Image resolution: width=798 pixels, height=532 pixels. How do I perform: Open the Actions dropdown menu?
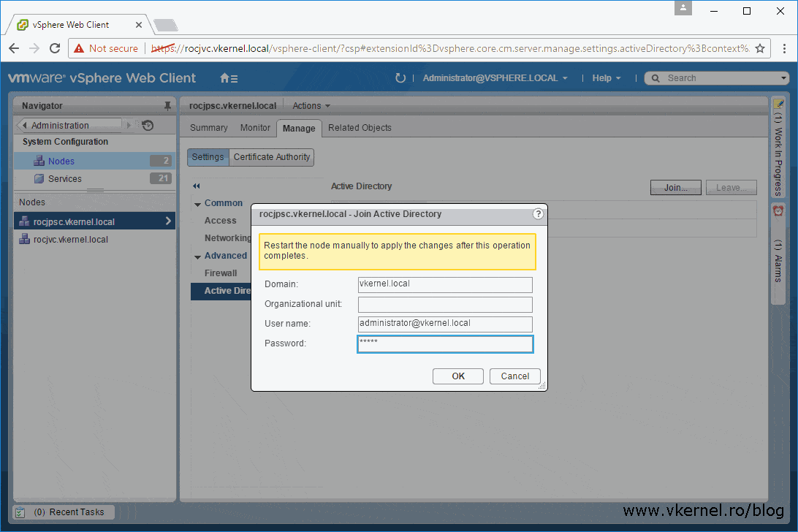click(311, 105)
